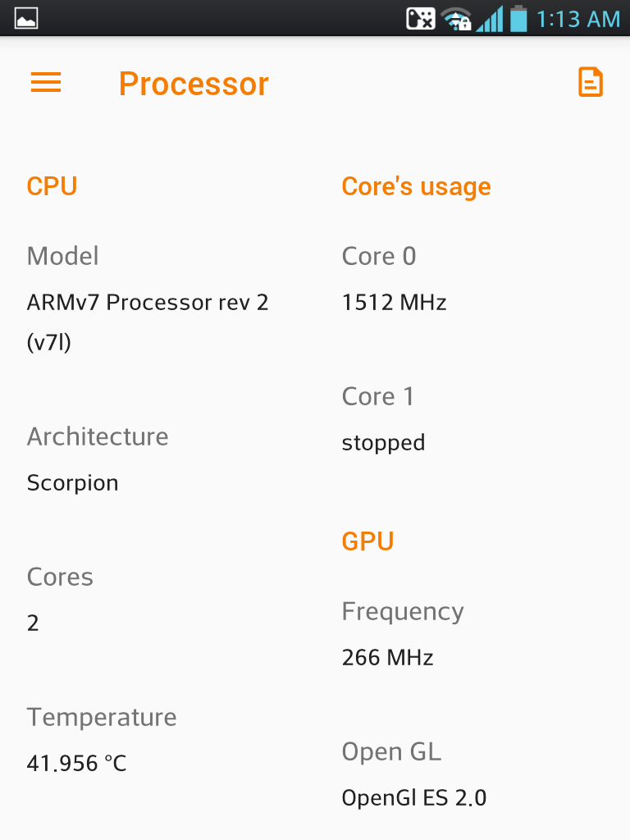Screen dimensions: 630x840
Task: Tap the NFC/dice status bar icon
Action: click(421, 19)
